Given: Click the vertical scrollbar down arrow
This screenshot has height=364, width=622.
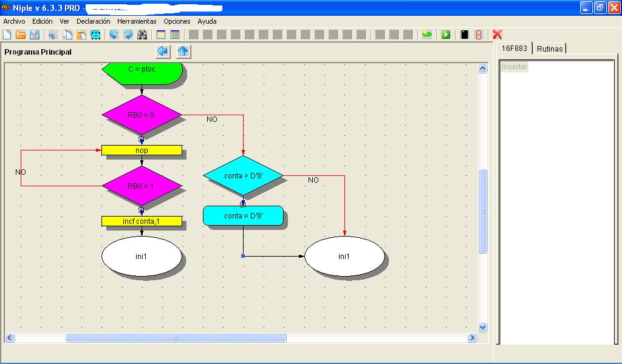Looking at the screenshot, I should (x=482, y=327).
